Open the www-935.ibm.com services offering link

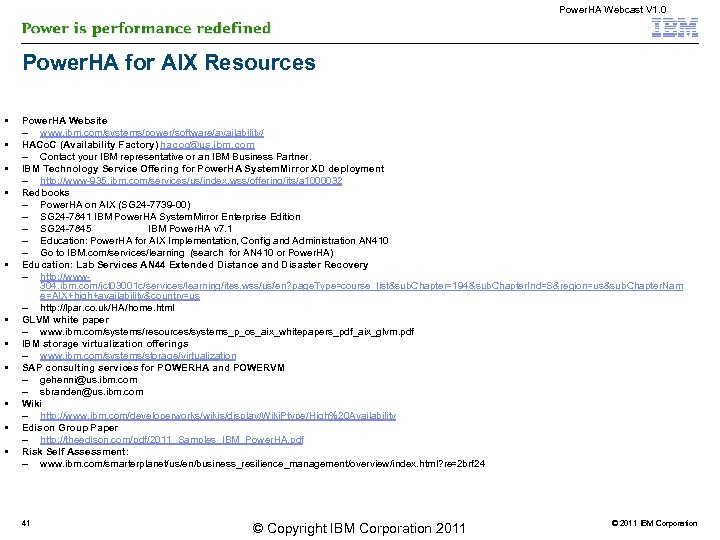point(191,181)
